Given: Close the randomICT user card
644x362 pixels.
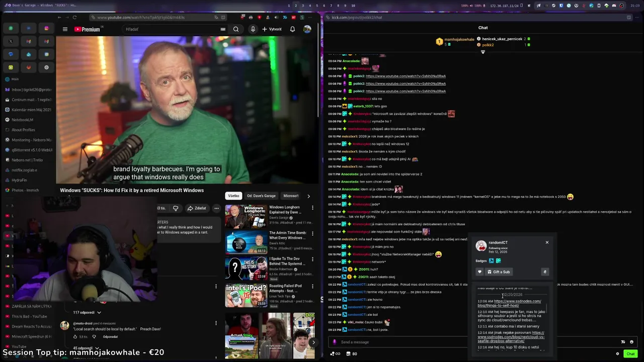Looking at the screenshot, I should pyautogui.click(x=547, y=242).
